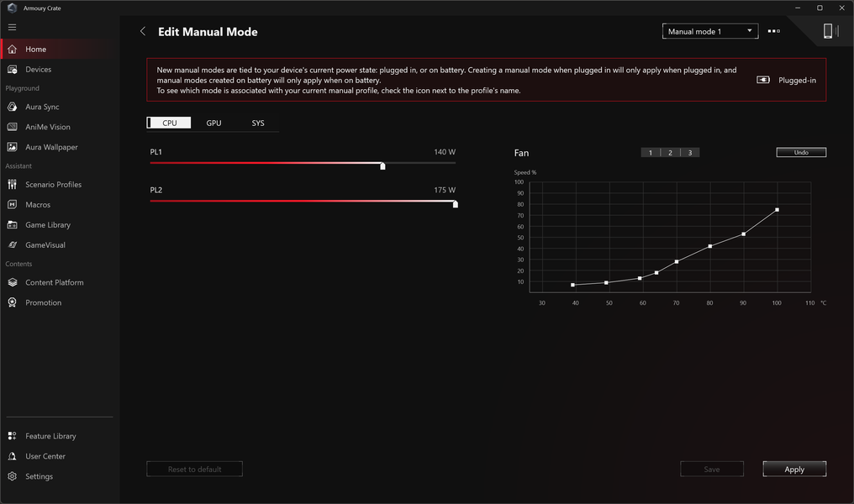Select fan preset 1
854x504 pixels.
651,152
